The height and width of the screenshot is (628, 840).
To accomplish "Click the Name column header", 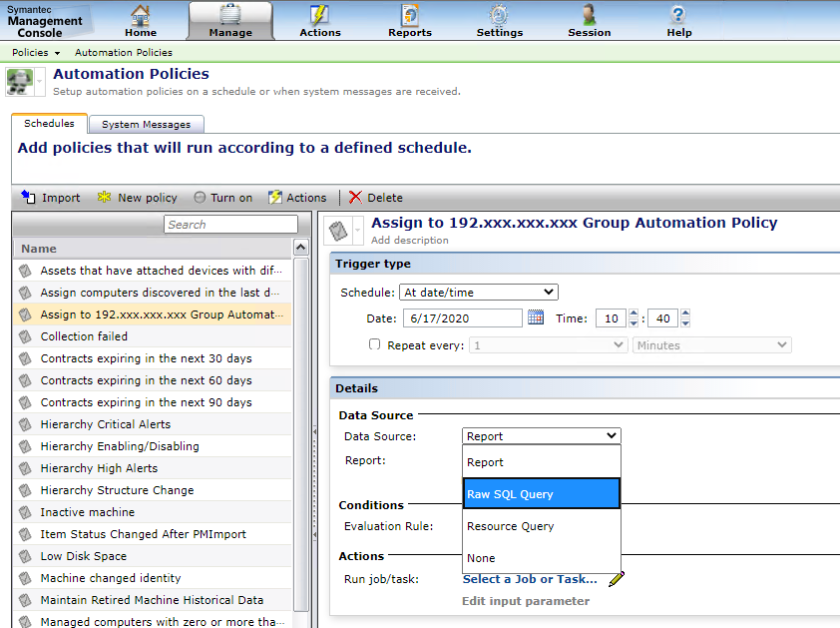I will [x=153, y=249].
